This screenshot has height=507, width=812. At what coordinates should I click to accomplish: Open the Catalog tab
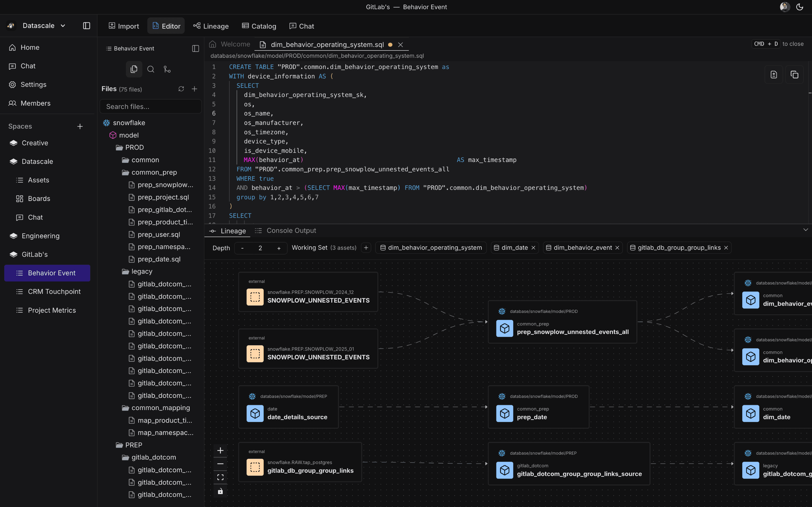pyautogui.click(x=259, y=26)
